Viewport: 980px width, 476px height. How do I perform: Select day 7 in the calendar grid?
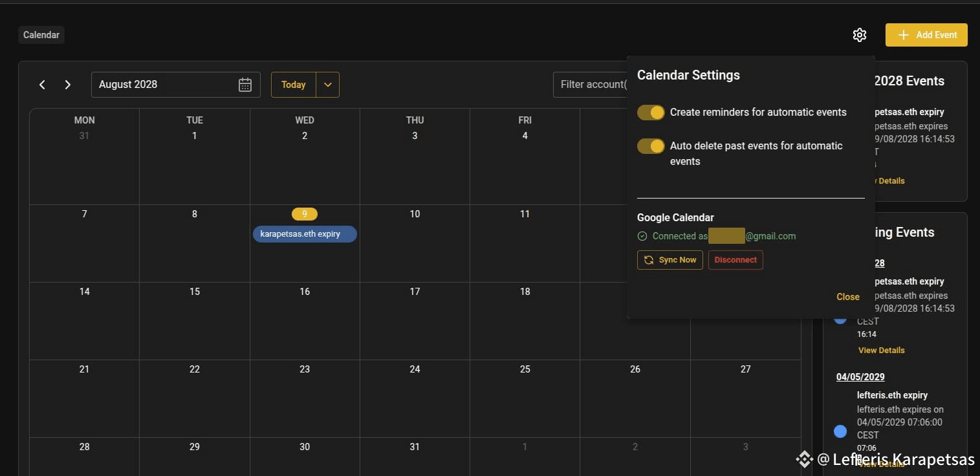point(84,214)
